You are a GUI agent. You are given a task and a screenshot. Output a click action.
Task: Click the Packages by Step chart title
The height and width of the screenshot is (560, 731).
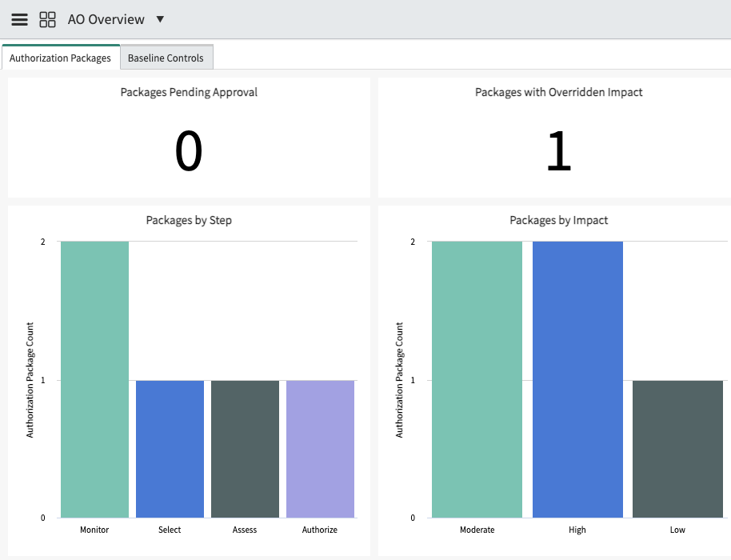[189, 220]
